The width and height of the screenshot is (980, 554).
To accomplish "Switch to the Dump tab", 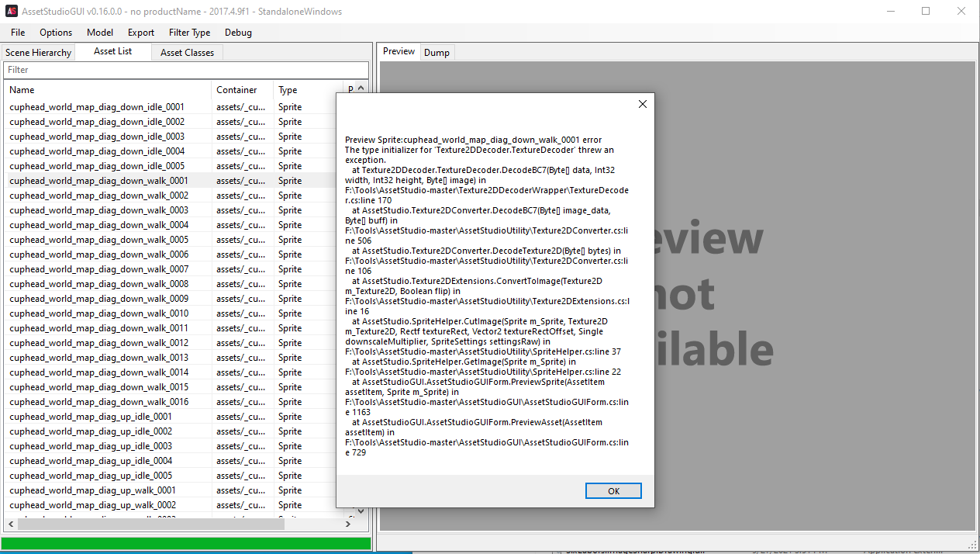I will coord(437,52).
